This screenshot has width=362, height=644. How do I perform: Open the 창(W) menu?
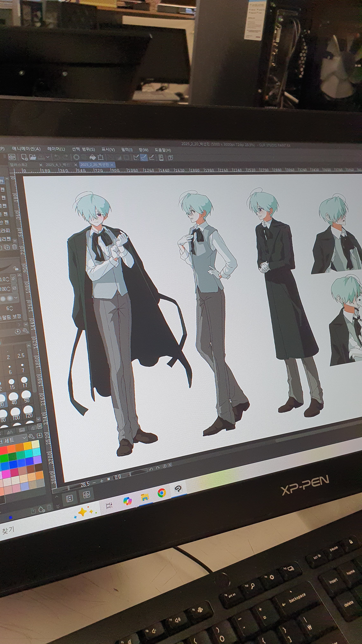(x=143, y=150)
